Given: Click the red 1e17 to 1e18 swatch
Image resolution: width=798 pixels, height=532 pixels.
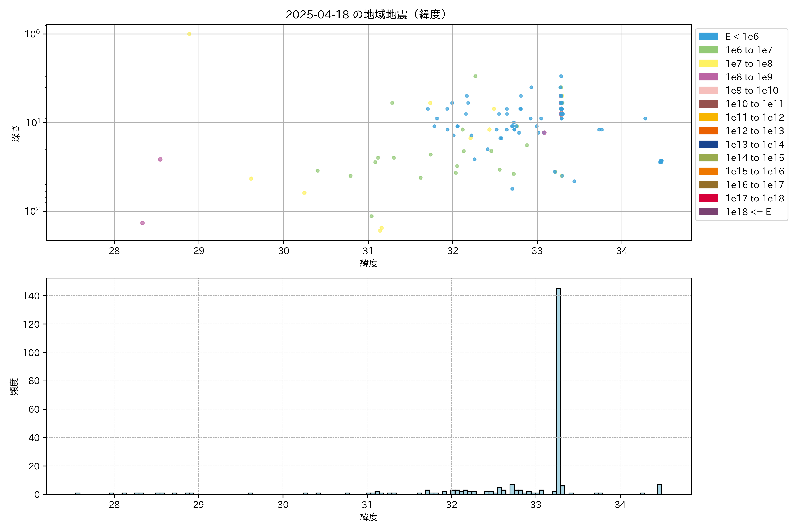Looking at the screenshot, I should click(708, 198).
